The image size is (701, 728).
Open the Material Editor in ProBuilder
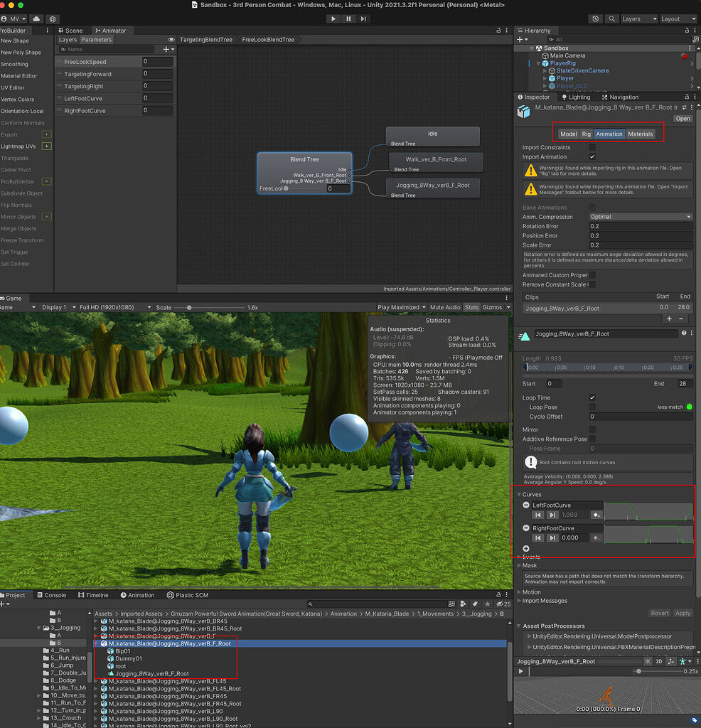pos(20,75)
